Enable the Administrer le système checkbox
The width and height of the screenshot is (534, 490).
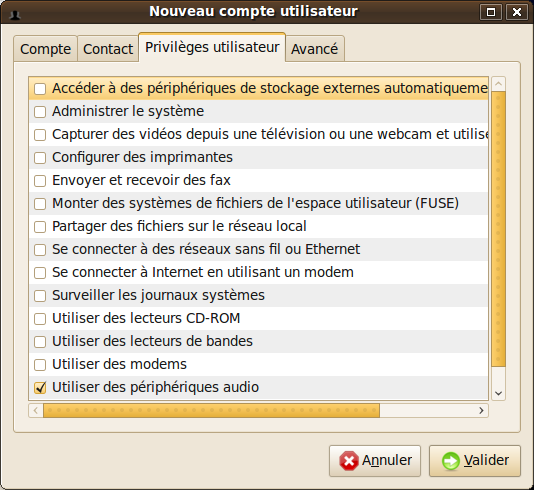40,112
